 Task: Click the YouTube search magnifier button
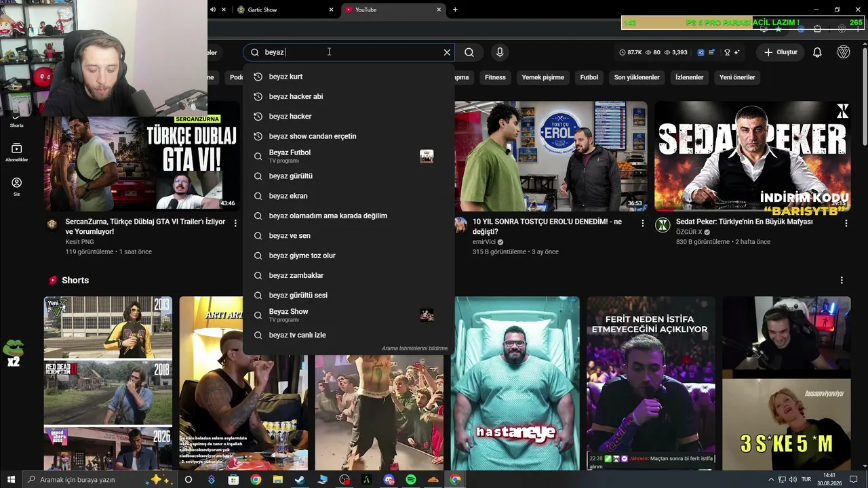click(469, 52)
